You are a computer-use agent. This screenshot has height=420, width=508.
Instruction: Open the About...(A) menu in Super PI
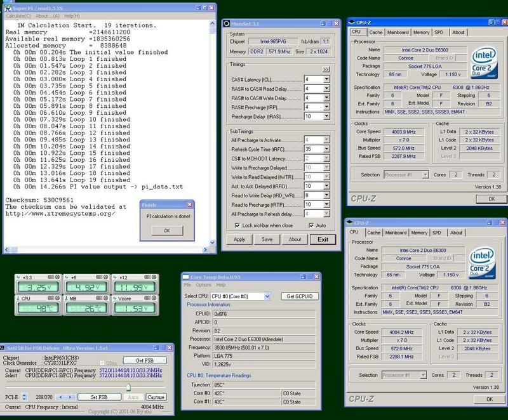(48, 16)
